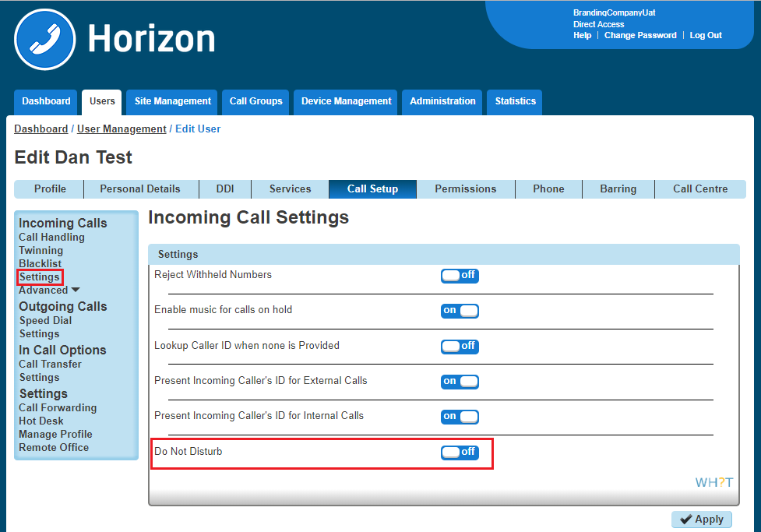761x532 pixels.
Task: Follow the User Management breadcrumb link
Action: tap(122, 129)
